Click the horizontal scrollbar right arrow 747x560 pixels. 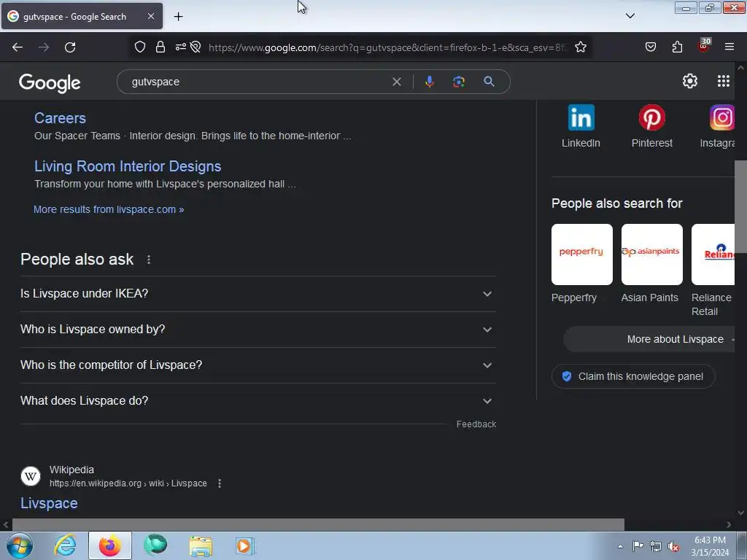coord(729,525)
